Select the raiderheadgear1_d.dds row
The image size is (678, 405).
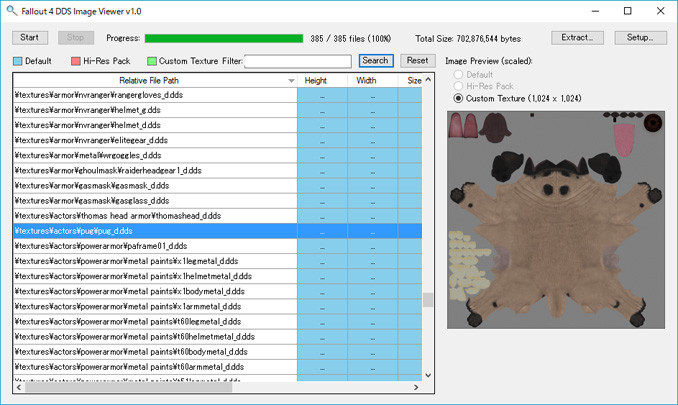pos(217,171)
